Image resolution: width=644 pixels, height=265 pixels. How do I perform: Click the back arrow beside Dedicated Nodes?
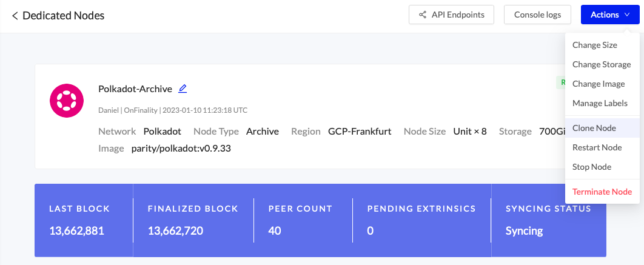coord(15,16)
